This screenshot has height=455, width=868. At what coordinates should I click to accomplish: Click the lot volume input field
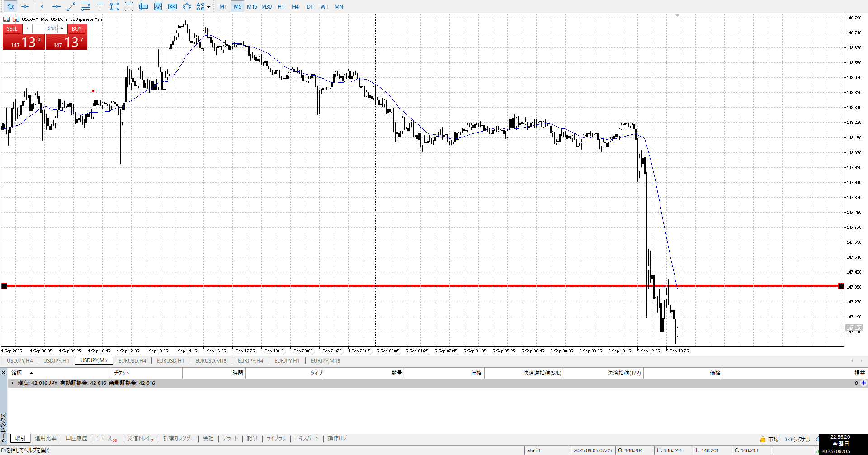[45, 28]
